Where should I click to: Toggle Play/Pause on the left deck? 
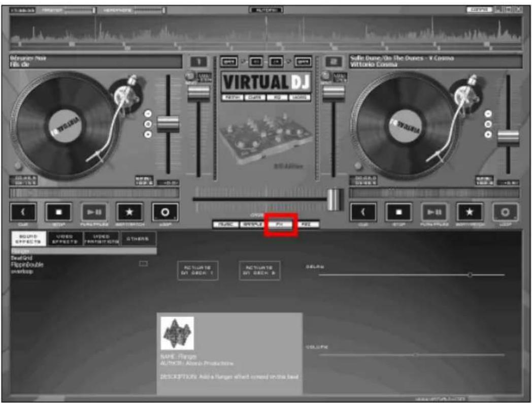tap(94, 212)
